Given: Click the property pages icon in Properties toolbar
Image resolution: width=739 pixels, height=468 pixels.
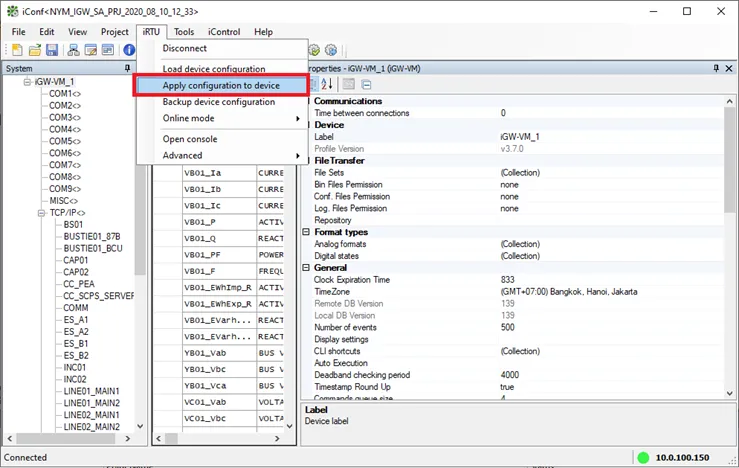Looking at the screenshot, I should (349, 84).
